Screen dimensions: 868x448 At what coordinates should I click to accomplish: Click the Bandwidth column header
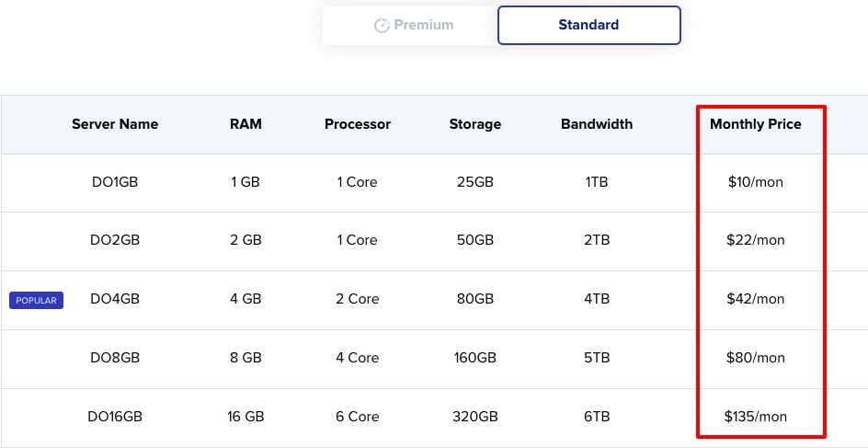tap(597, 124)
